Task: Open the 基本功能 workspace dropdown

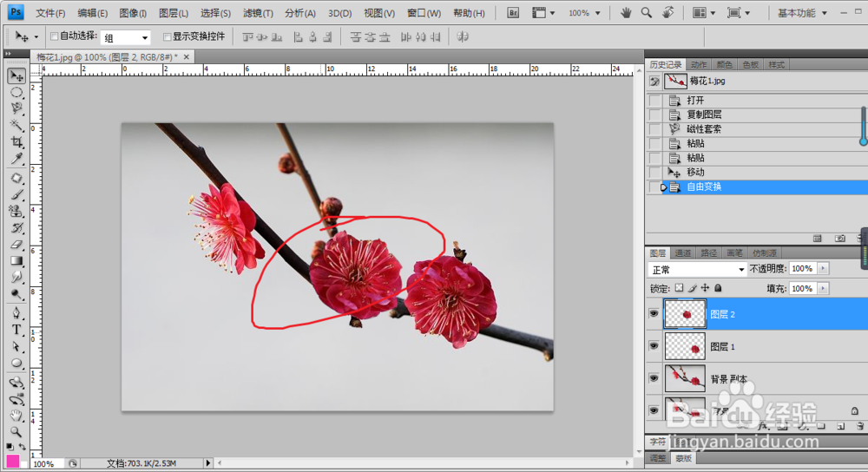Action: pos(802,13)
